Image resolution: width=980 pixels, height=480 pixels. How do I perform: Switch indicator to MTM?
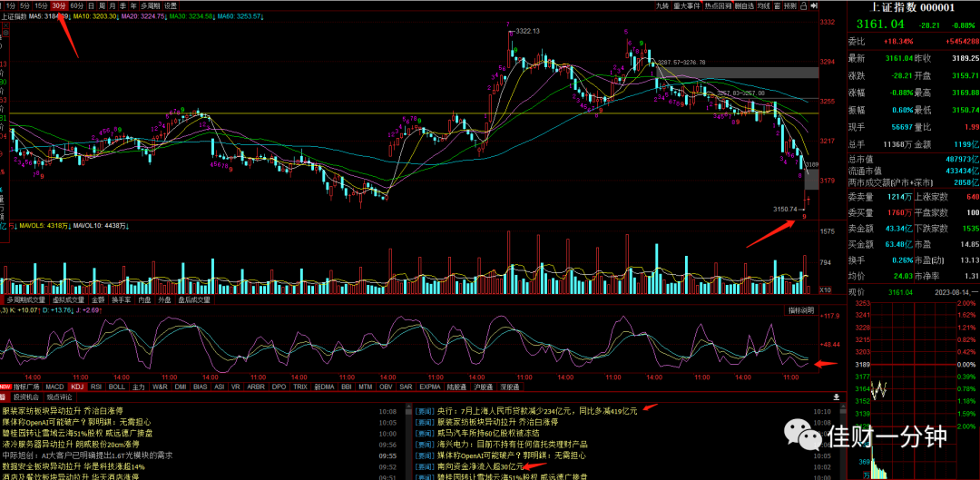point(365,387)
